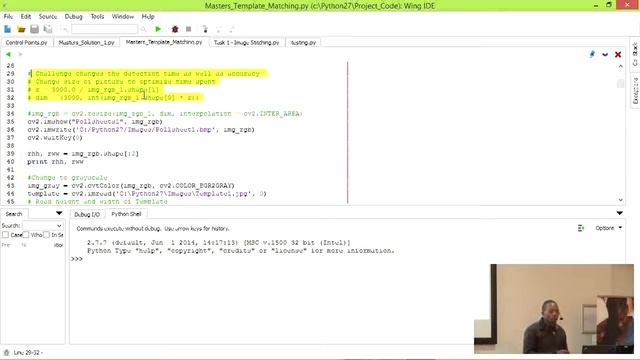
Task: Click the Python Shell >>> prompt line
Action: click(77, 259)
